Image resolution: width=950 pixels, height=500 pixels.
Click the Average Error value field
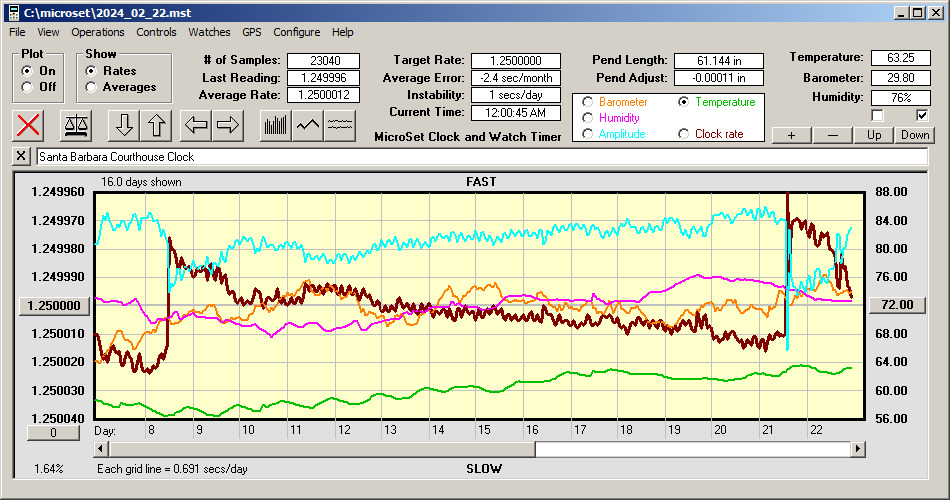coord(516,78)
